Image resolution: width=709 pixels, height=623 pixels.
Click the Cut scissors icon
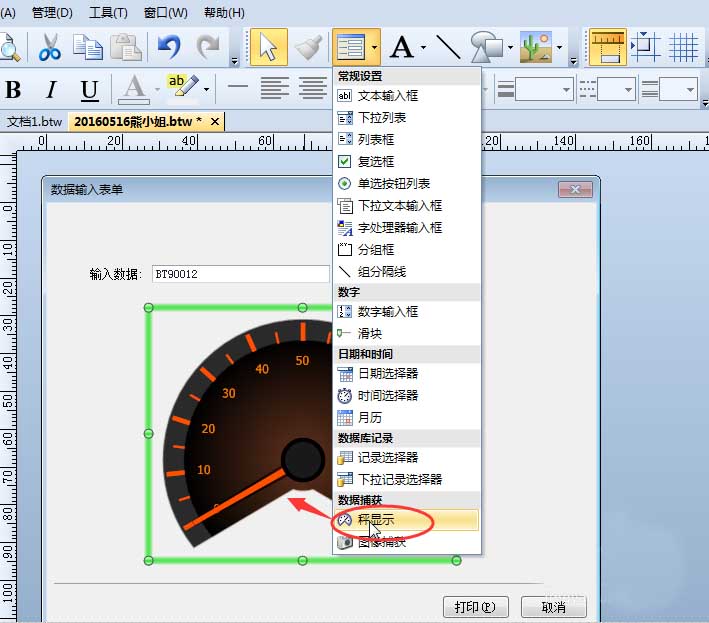click(50, 47)
